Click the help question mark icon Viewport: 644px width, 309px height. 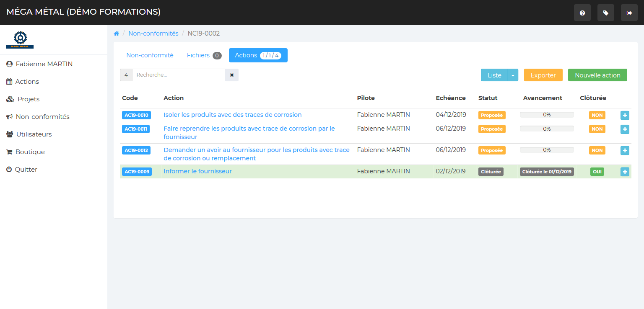[x=582, y=13]
